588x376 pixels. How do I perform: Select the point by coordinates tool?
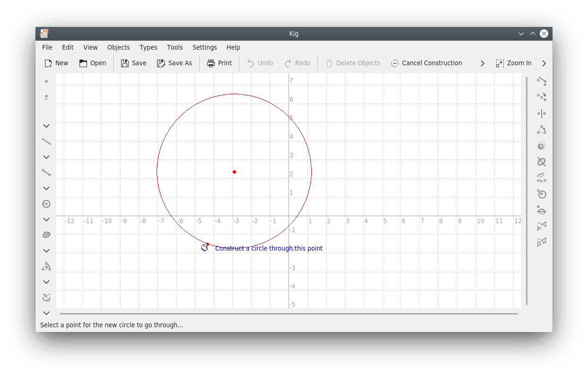pos(46,97)
